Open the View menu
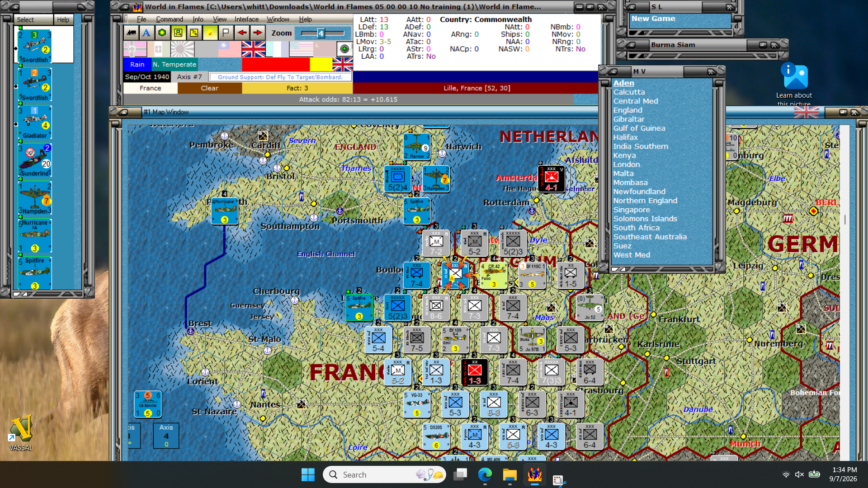This screenshot has width=868, height=488. click(x=220, y=19)
